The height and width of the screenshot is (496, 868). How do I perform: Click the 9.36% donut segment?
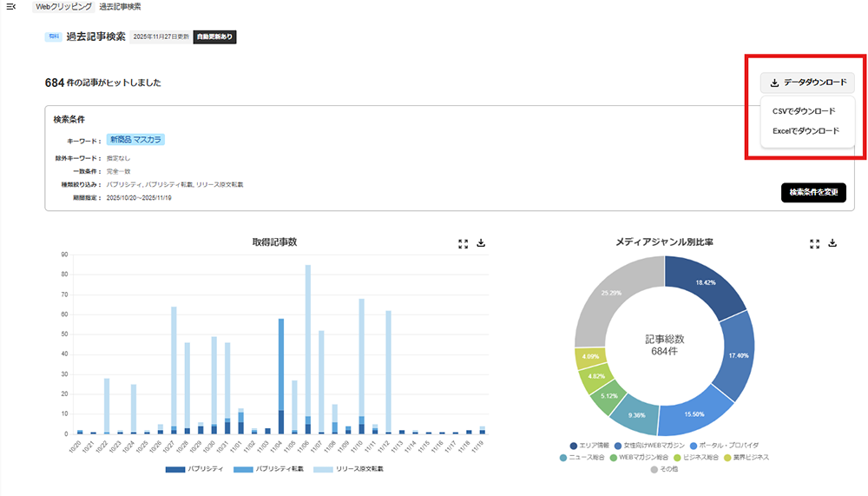point(636,415)
